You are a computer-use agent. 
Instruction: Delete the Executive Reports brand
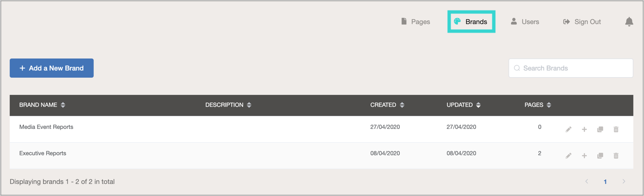point(616,156)
